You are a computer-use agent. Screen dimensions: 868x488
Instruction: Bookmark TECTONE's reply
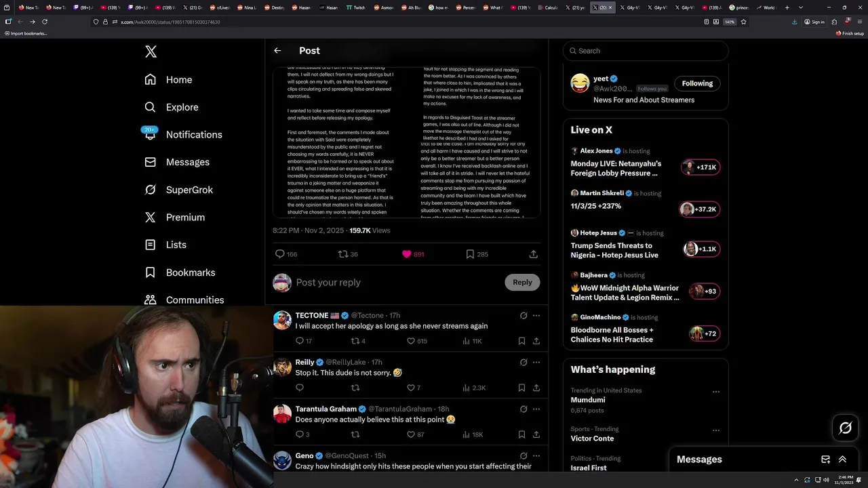click(521, 341)
